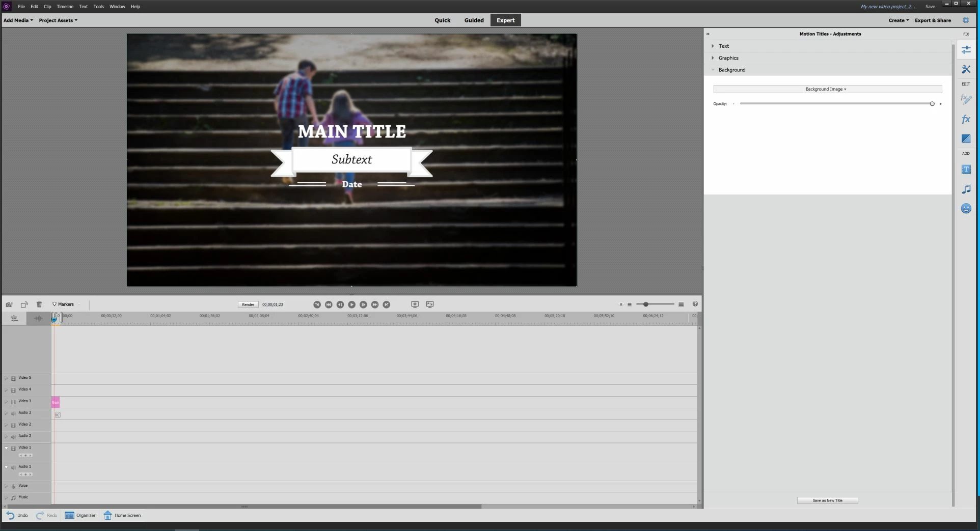Click the rotate clip icon beside camera
This screenshot has width=980, height=531.
(24, 304)
